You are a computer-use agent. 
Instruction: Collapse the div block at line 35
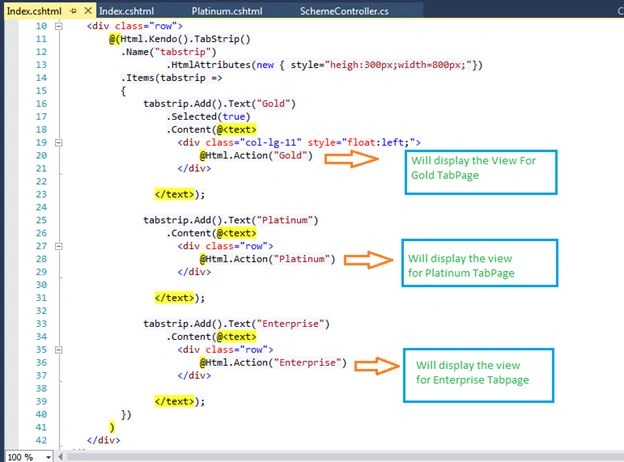[58, 350]
